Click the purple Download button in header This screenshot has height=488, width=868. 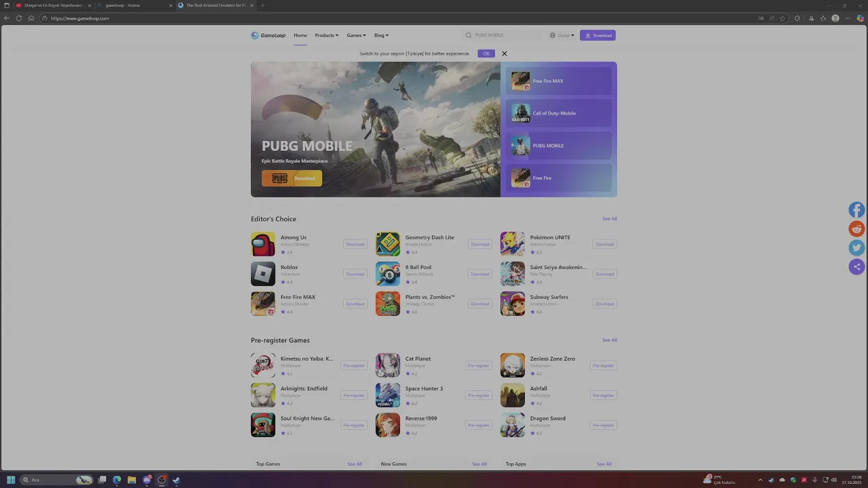coord(597,35)
